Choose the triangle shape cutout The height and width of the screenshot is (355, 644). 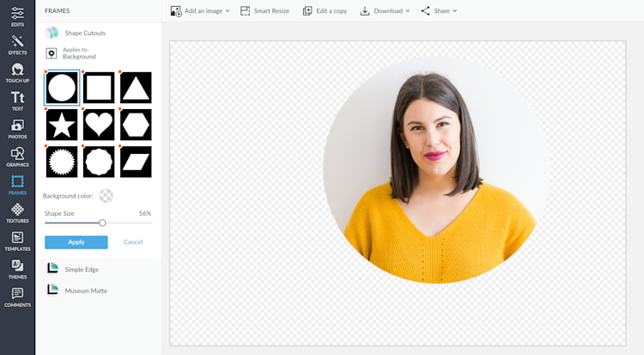136,88
